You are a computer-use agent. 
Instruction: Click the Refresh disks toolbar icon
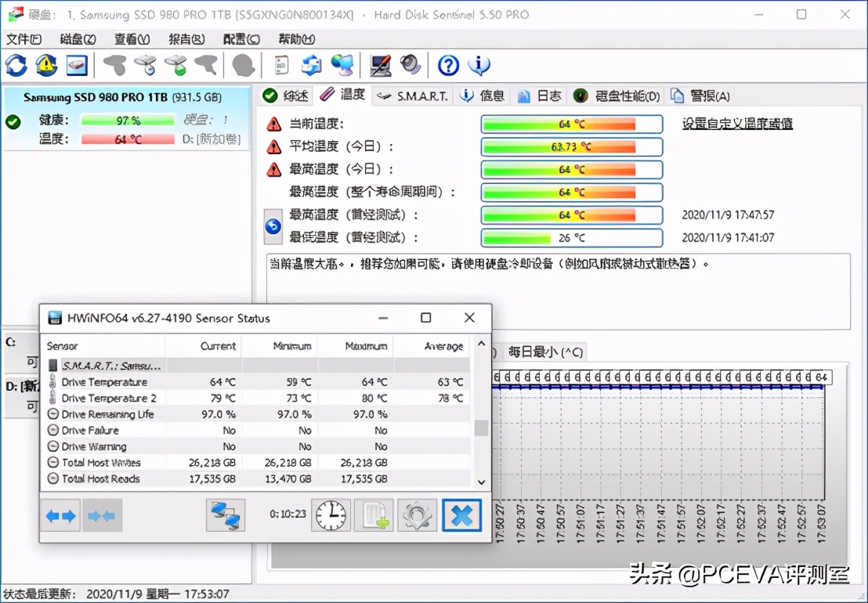click(16, 65)
